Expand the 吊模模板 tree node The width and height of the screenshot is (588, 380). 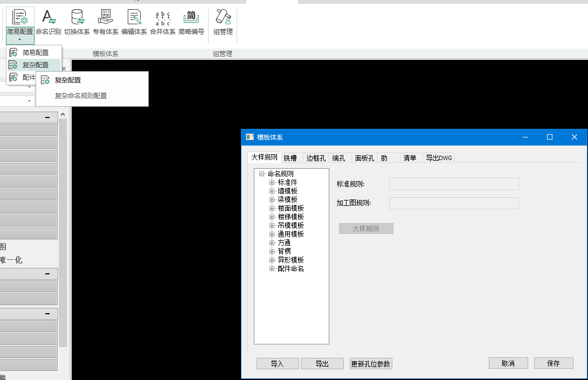click(272, 225)
